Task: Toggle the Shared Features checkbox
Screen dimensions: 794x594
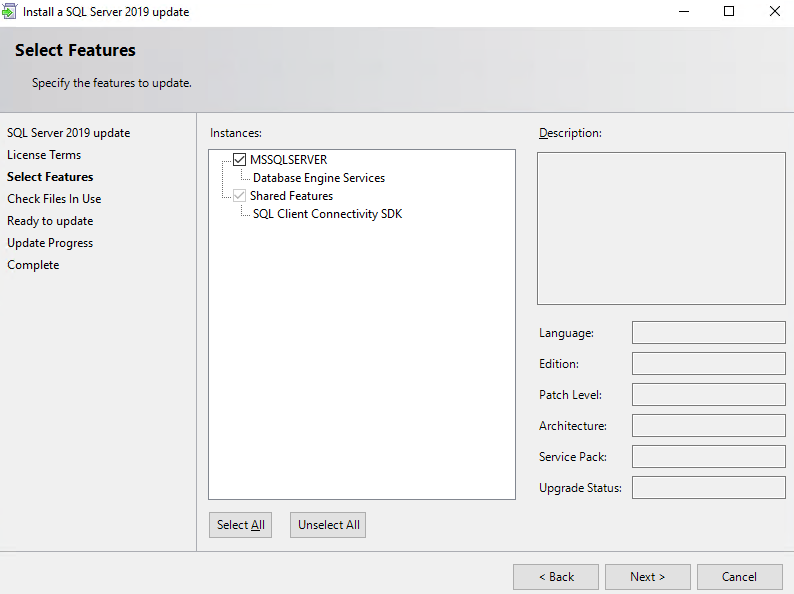Action: coord(240,196)
